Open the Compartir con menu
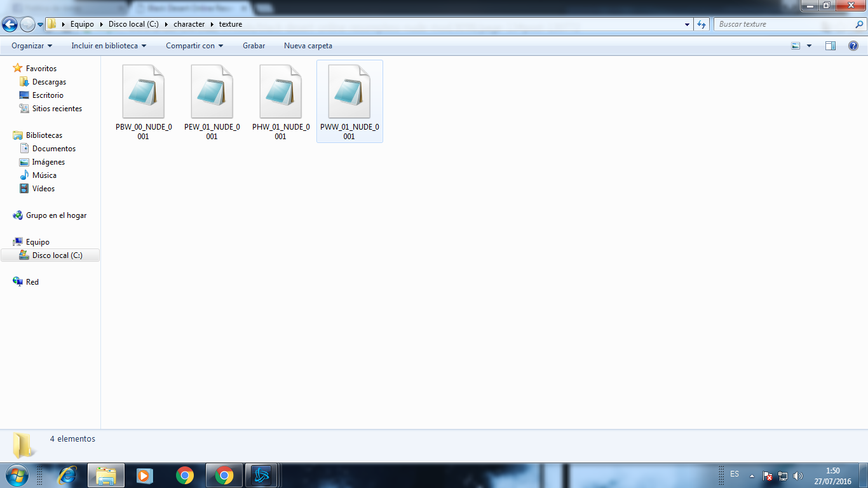Screen dimensions: 868x488 (194, 46)
